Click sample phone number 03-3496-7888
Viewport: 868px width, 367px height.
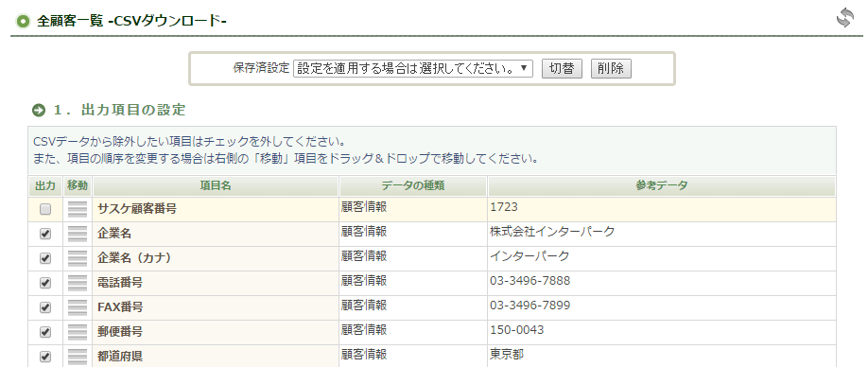(x=529, y=281)
